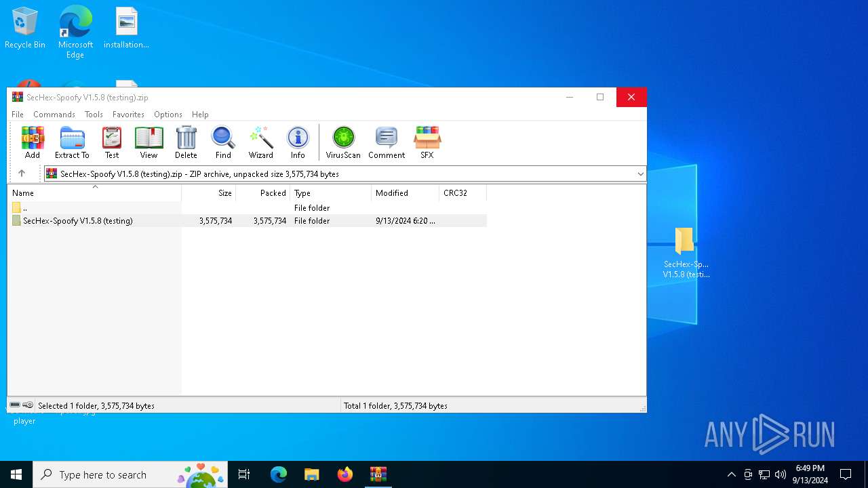Viewport: 868px width, 488px height.
Task: Sort list by Modified column header
Action: coord(406,193)
